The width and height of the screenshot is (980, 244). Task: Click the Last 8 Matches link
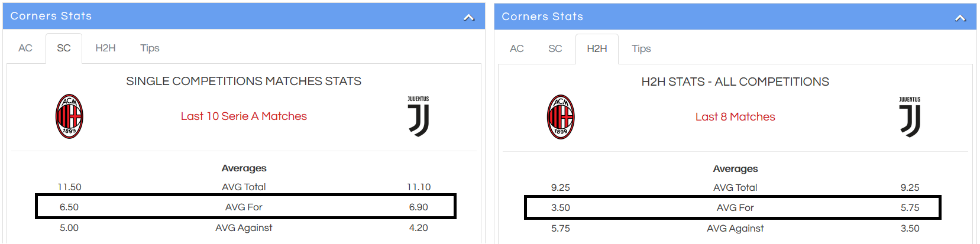[x=735, y=117]
